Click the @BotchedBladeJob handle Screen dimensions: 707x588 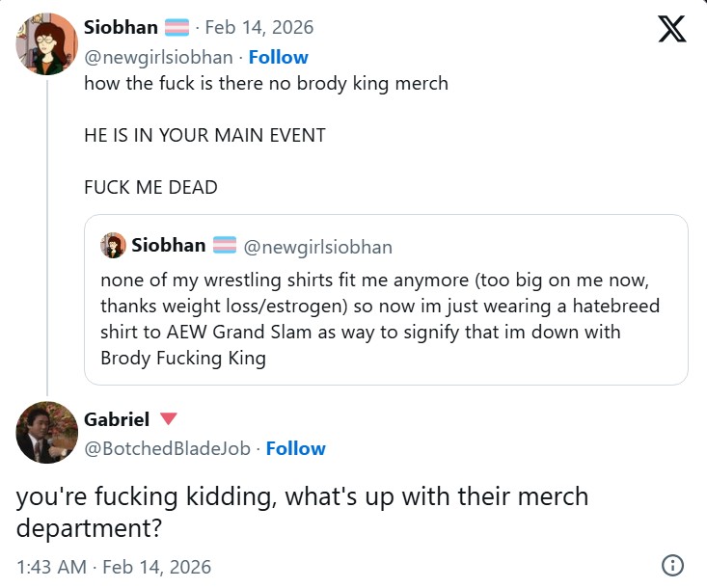[x=167, y=448]
